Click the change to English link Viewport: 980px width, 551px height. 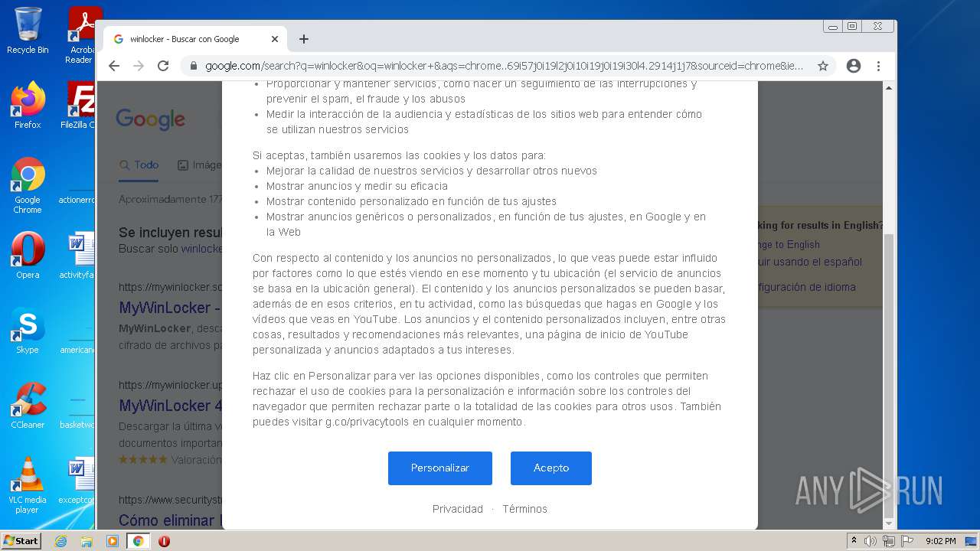coord(789,245)
